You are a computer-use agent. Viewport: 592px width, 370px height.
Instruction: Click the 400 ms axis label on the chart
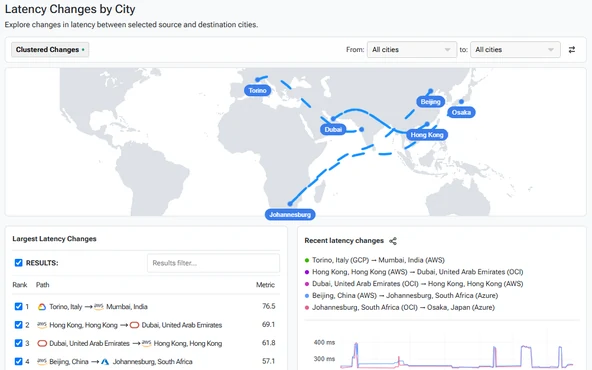(324, 342)
